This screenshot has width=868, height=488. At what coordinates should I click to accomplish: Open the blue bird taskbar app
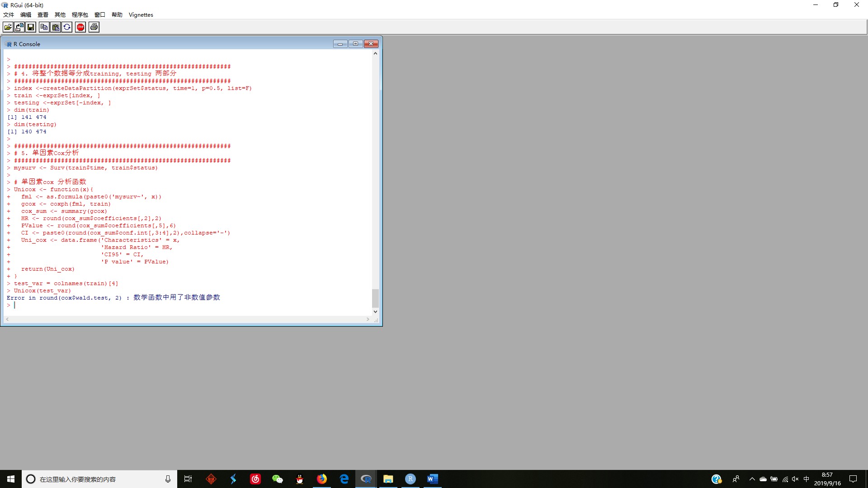click(x=233, y=479)
